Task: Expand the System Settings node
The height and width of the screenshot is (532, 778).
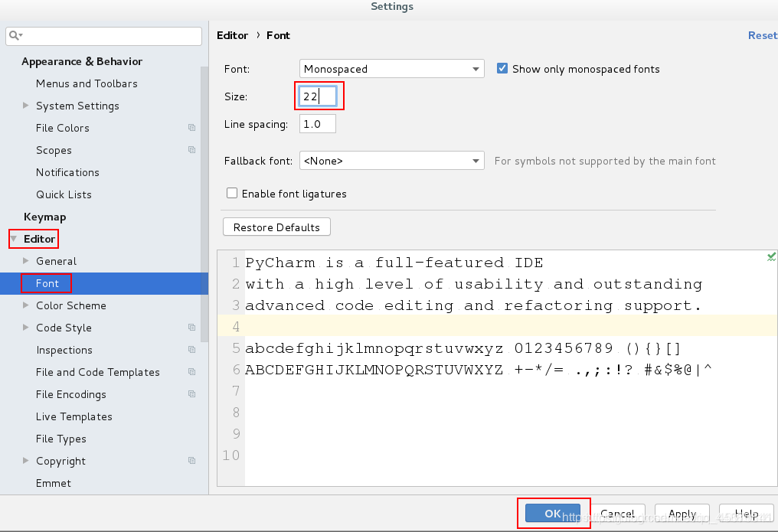Action: tap(26, 105)
